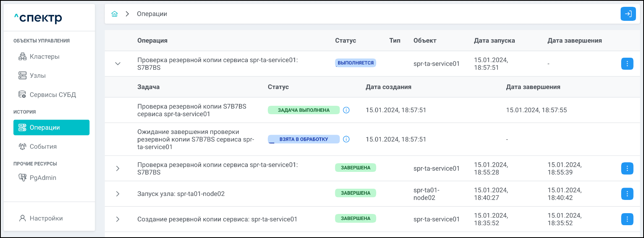Click the logout icon button
This screenshot has height=238, width=644.
[628, 14]
